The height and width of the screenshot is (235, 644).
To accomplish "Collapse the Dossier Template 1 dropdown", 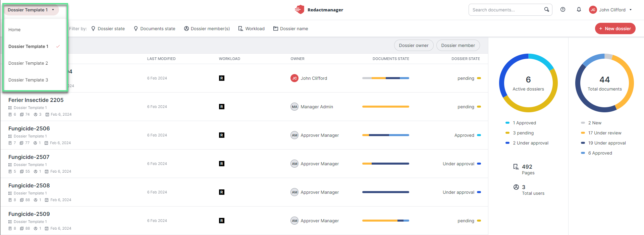I will (31, 10).
